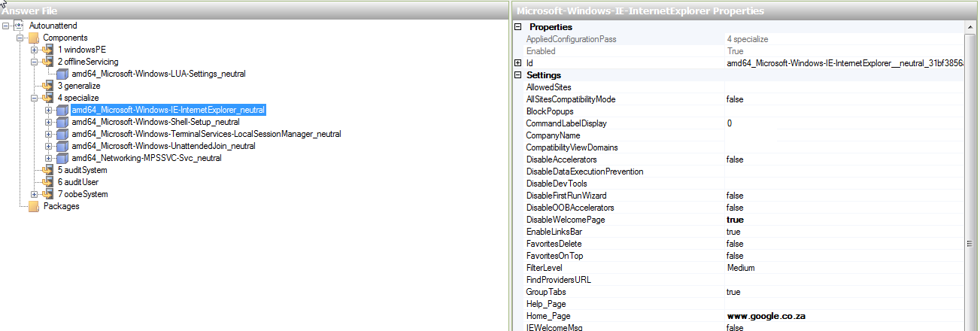
Task: Expand the Shell-Setup component node
Action: 49,122
